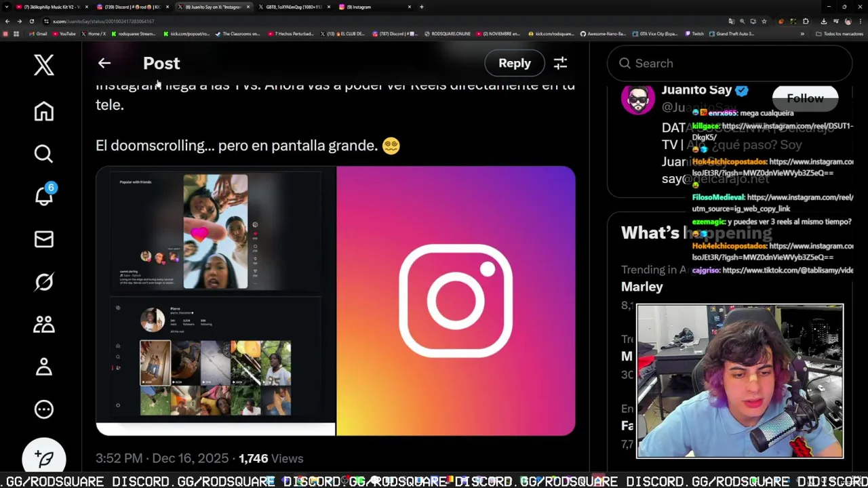The width and height of the screenshot is (868, 488).
Task: Focus the Search field
Action: pyautogui.click(x=730, y=63)
